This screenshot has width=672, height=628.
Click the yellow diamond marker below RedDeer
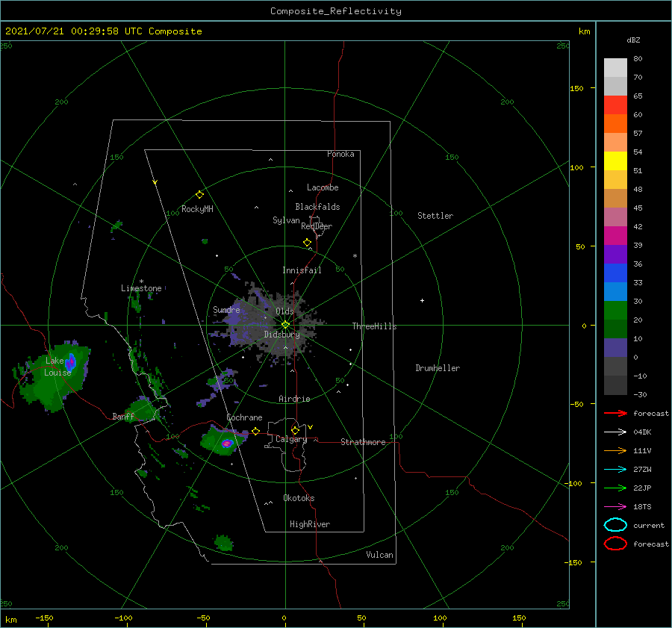pos(308,243)
